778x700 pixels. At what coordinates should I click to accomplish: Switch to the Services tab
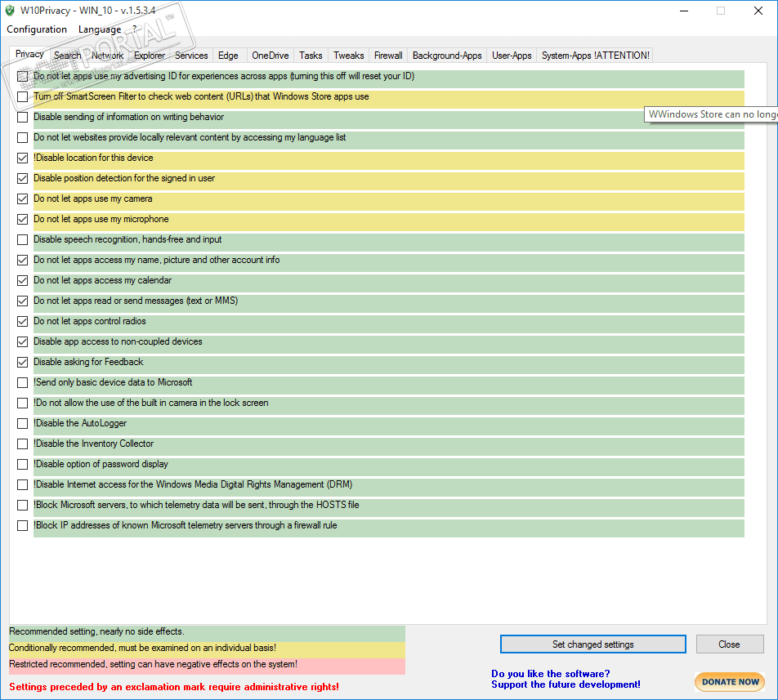[191, 56]
